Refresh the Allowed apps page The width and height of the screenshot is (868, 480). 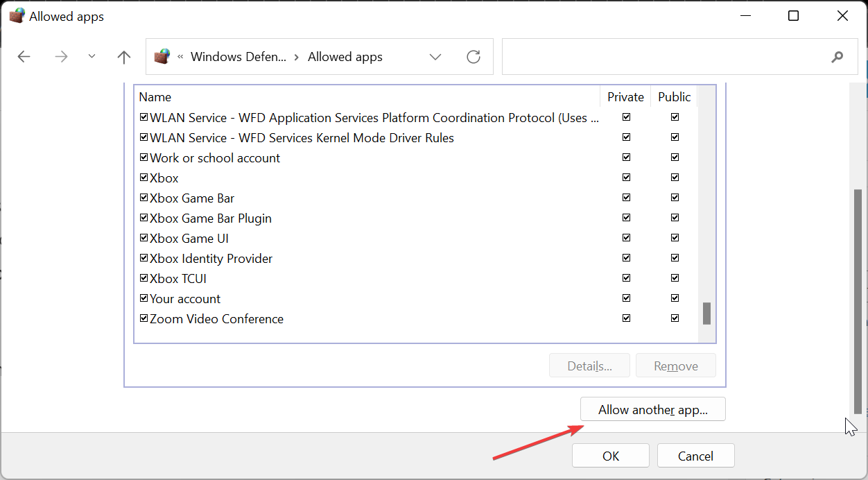point(474,57)
